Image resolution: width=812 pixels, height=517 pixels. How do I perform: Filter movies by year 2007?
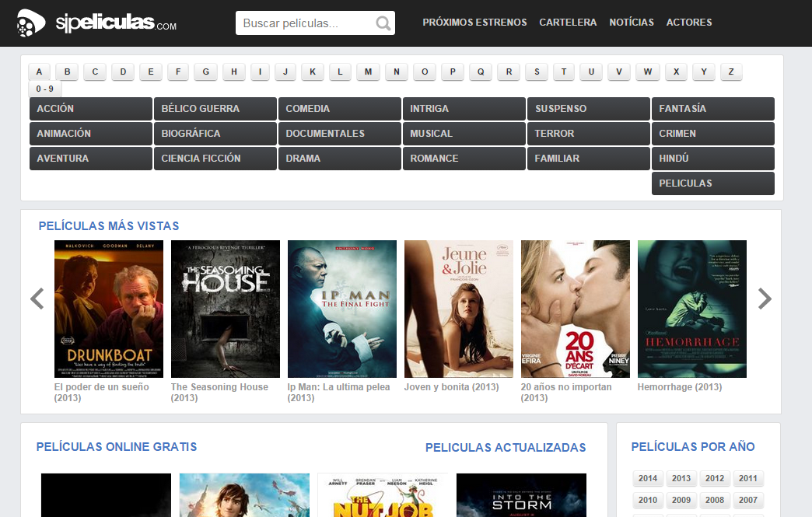pos(747,500)
